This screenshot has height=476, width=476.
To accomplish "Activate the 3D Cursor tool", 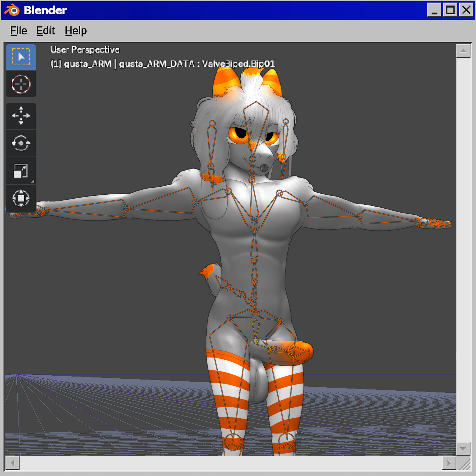I will 21,84.
